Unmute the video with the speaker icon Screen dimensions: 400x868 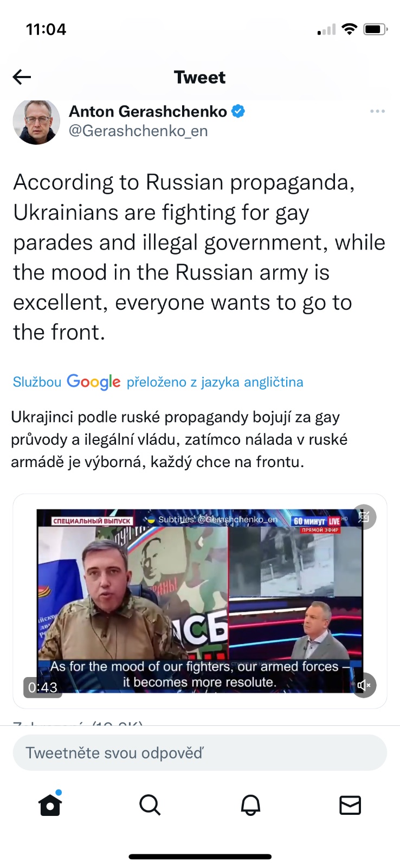[364, 685]
